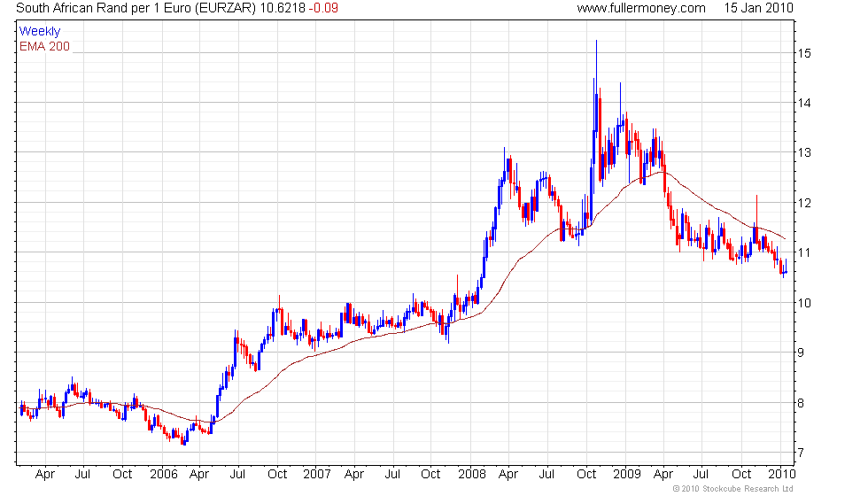Click the Apr label immediately after 2009
The height and width of the screenshot is (496, 868).
tap(663, 475)
